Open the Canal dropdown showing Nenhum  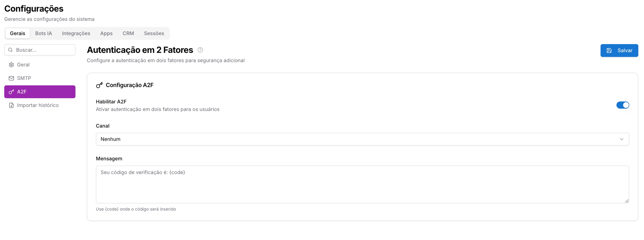pos(362,139)
